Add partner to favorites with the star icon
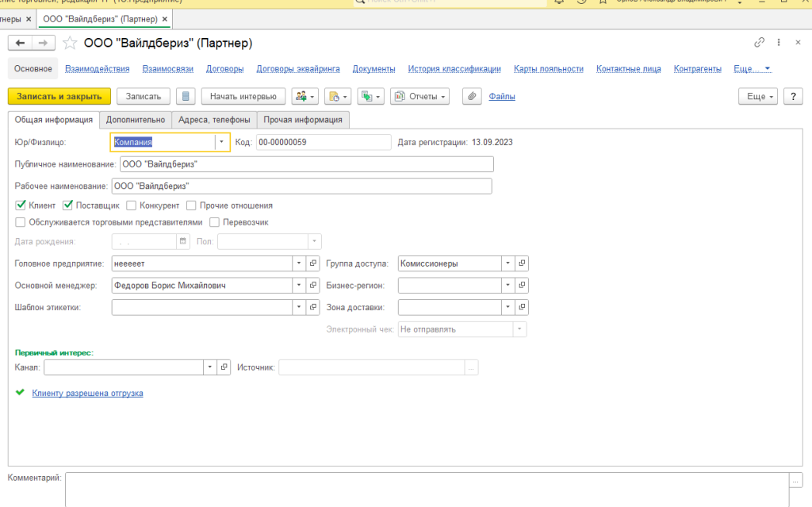This screenshot has height=507, width=812. [70, 43]
